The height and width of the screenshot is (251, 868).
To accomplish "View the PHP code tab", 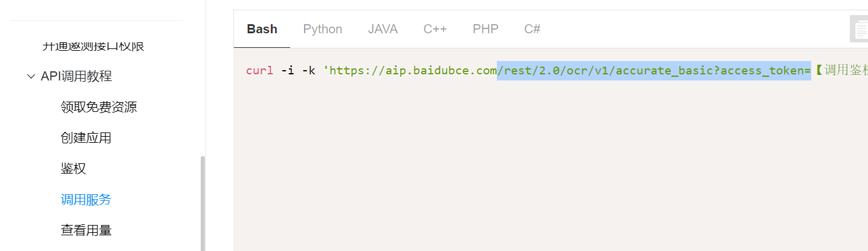I will pos(485,29).
